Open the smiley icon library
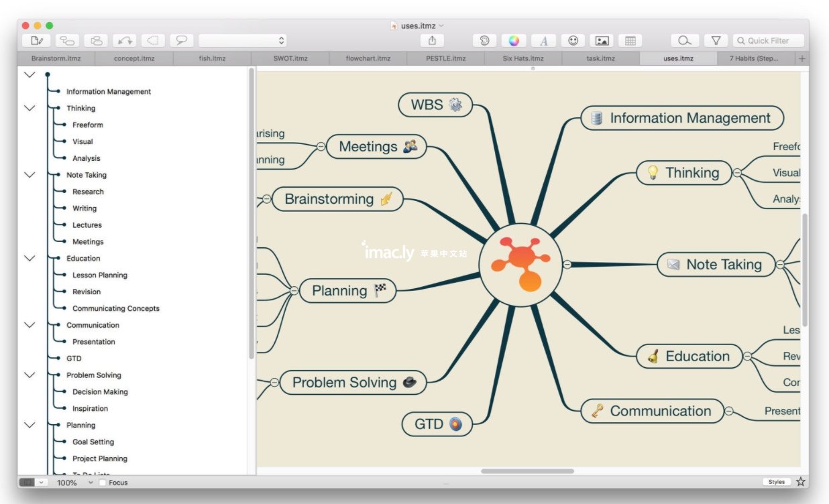Image resolution: width=829 pixels, height=504 pixels. point(573,41)
